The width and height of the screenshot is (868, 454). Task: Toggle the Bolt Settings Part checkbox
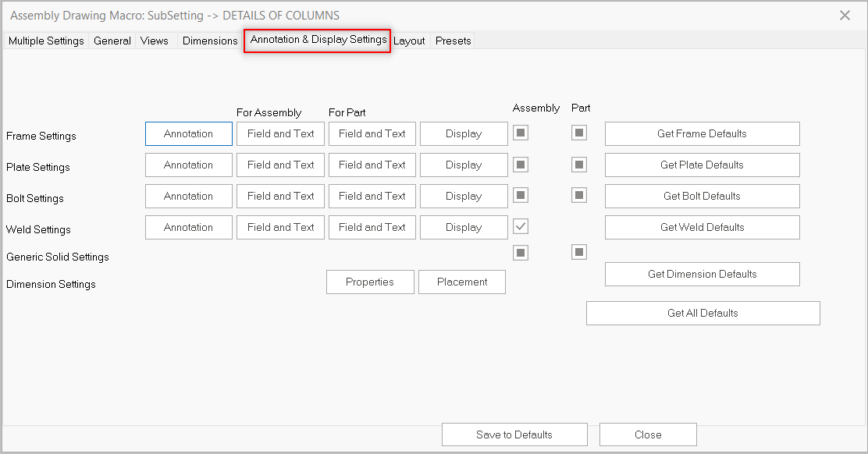tap(578, 195)
